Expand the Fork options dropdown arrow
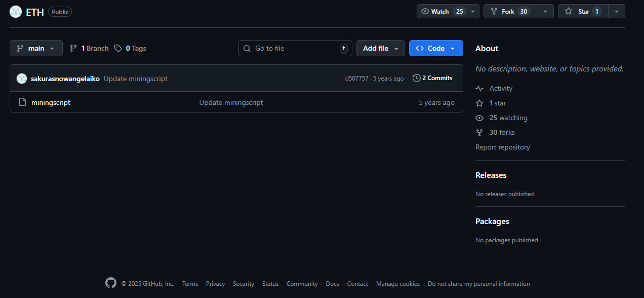This screenshot has height=298, width=644. [x=545, y=11]
